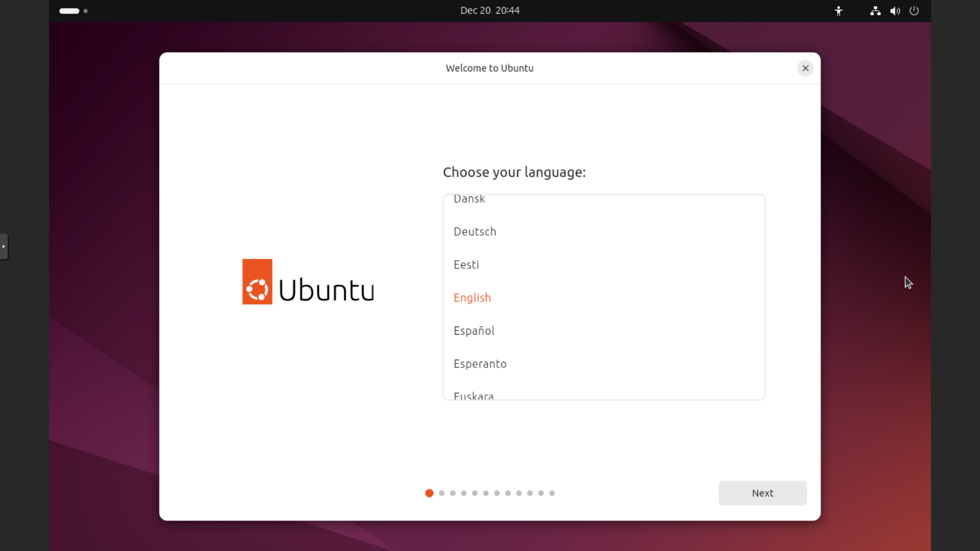980x551 pixels.
Task: Click the workspace indicator pill
Action: coord(69,11)
